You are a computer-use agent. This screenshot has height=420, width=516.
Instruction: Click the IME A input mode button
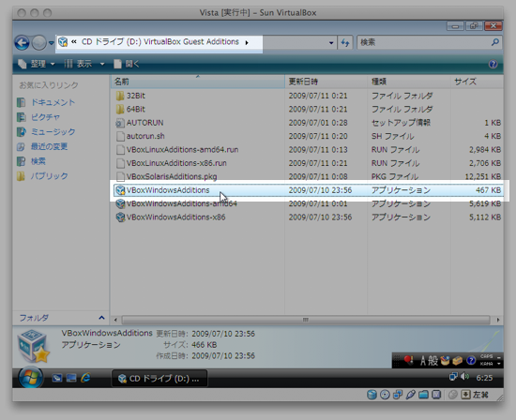pos(423,361)
